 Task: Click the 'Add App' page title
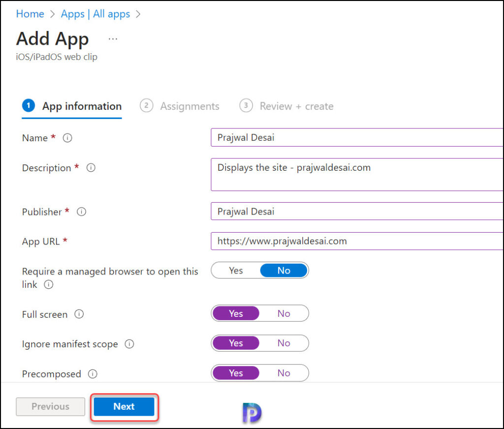pyautogui.click(x=52, y=39)
